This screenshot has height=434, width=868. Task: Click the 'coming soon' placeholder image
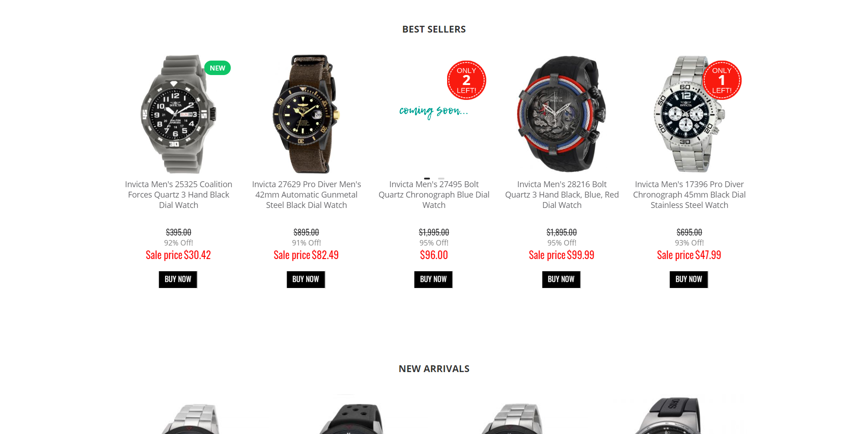tap(434, 111)
